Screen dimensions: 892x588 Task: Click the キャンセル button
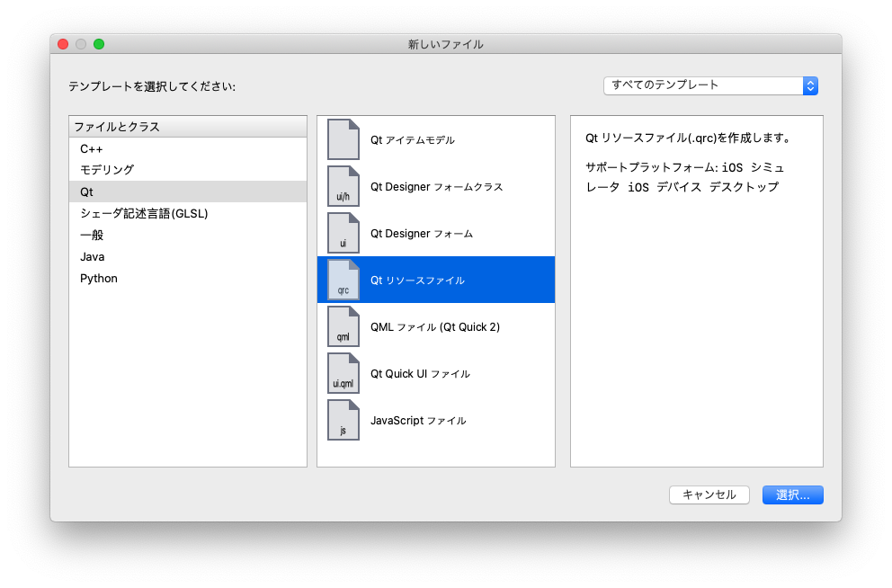tap(709, 494)
